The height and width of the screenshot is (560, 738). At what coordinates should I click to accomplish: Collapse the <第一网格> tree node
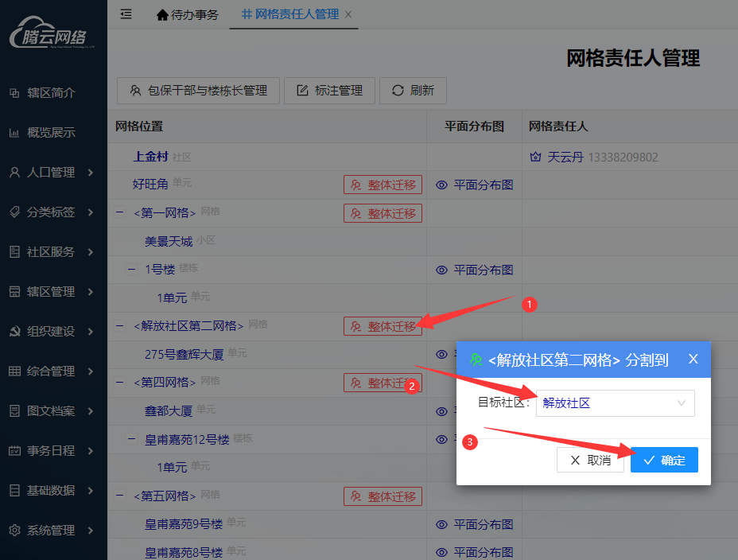click(x=120, y=212)
